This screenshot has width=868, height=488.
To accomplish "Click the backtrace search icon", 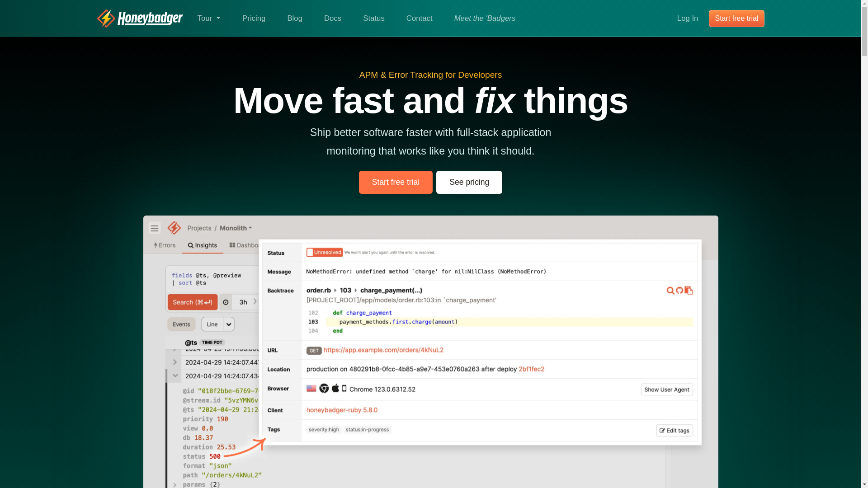I will pos(670,291).
